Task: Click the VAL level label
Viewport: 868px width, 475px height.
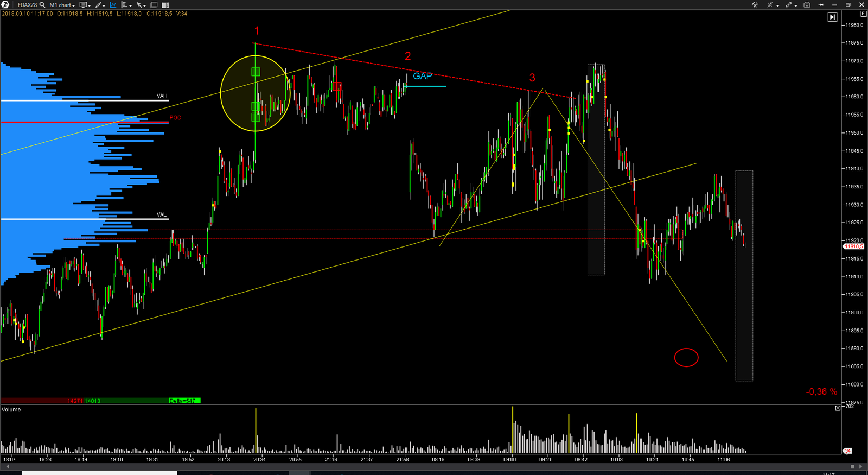Action: click(x=162, y=214)
